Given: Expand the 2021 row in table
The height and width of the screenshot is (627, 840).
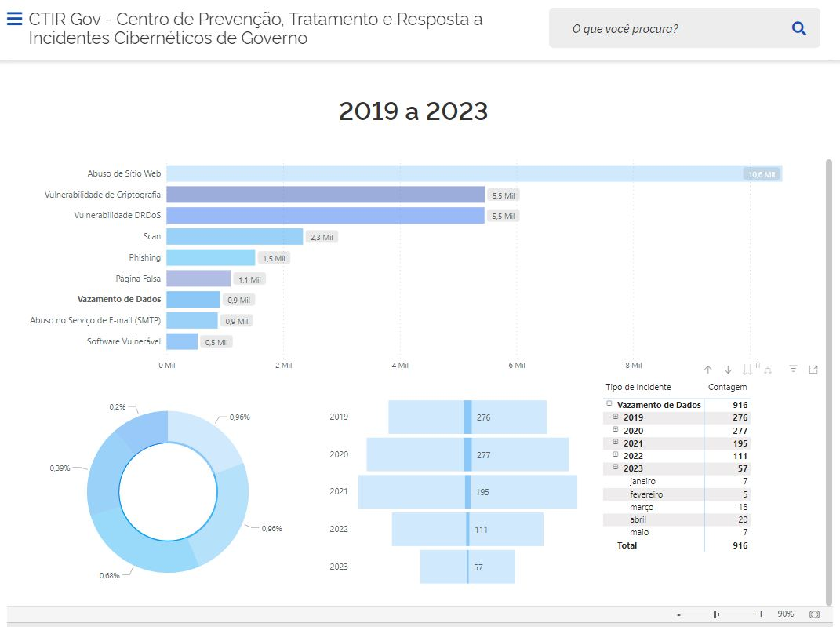Looking at the screenshot, I should (616, 443).
